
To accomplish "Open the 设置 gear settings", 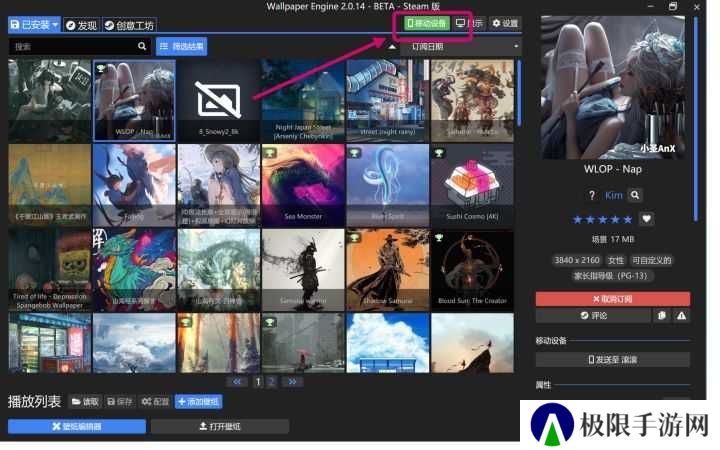I will [505, 23].
